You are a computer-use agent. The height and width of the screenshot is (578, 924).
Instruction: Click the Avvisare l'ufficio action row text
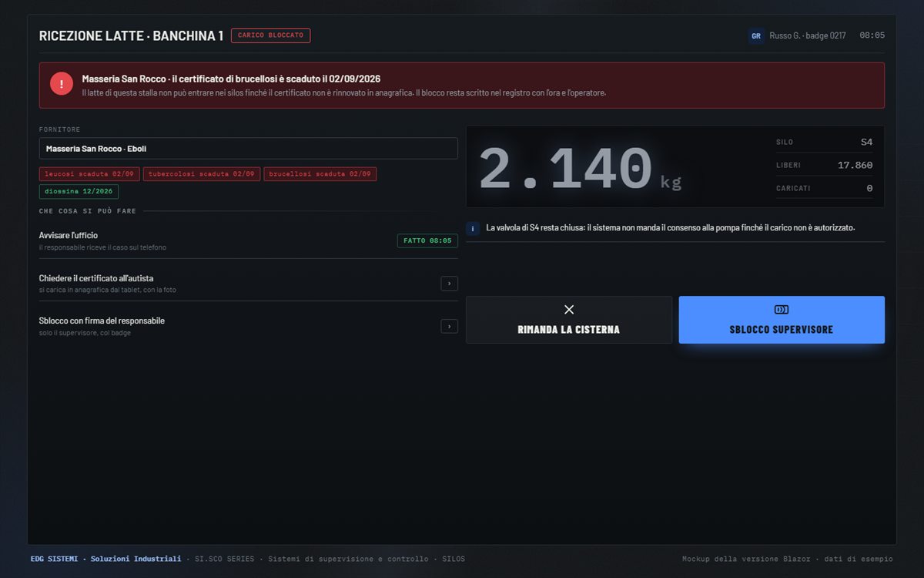(69, 235)
